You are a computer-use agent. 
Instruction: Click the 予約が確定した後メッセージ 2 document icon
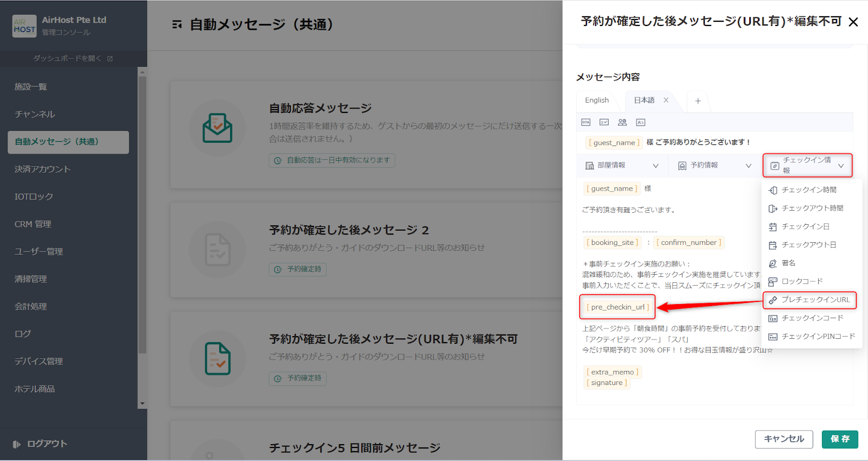click(x=218, y=250)
